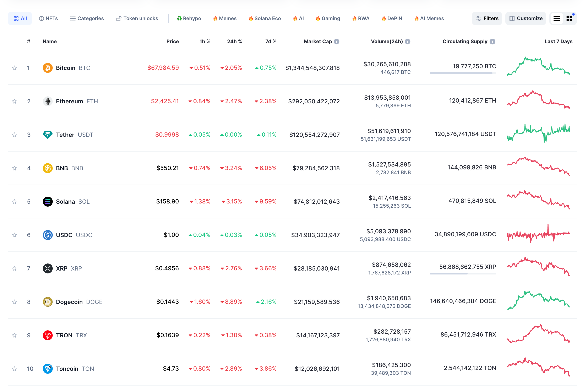This screenshot has height=387, width=588.
Task: Click the Circulating Supply info icon
Action: [492, 42]
